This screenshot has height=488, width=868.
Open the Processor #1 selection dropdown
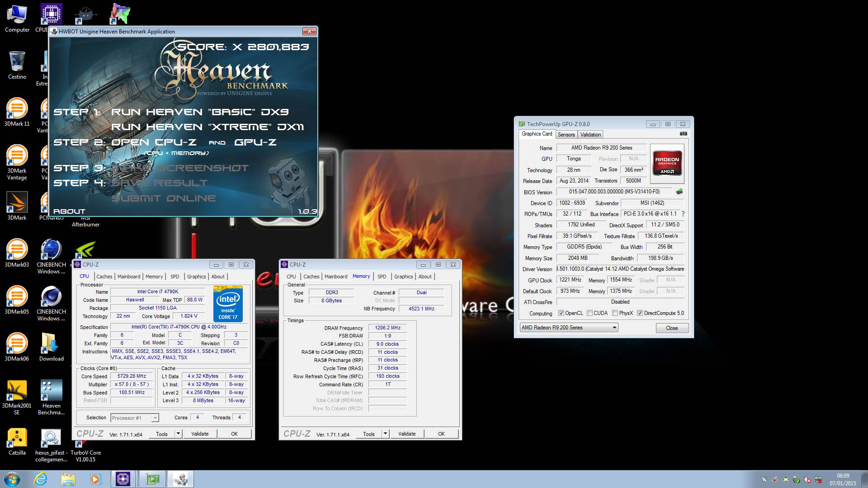[135, 418]
